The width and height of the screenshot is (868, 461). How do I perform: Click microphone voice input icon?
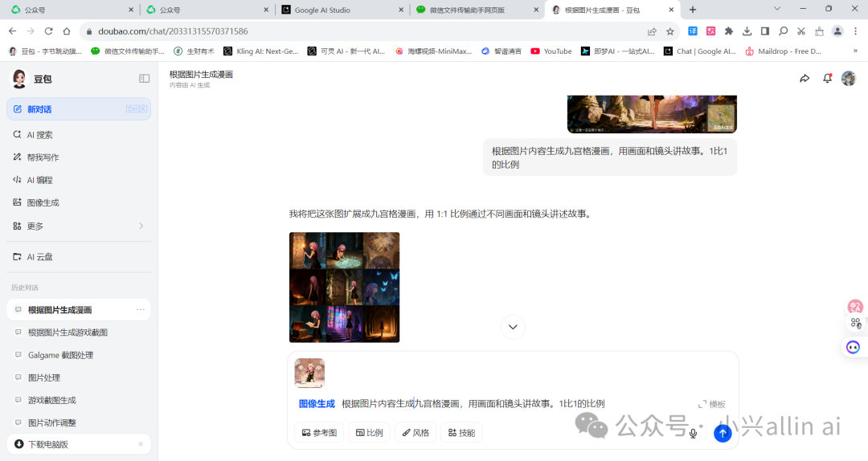[693, 434]
